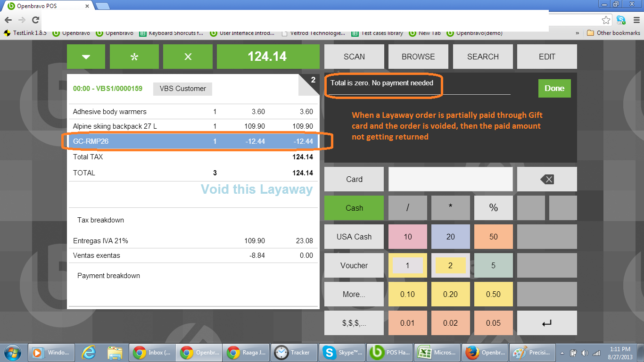
Task: Tap the orange 50 denomination key
Action: pyautogui.click(x=494, y=237)
